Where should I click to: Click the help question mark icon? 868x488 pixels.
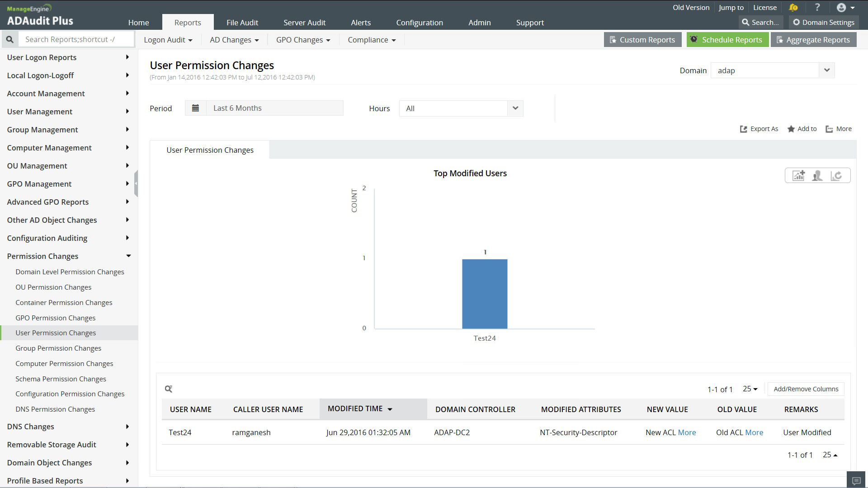(x=817, y=8)
